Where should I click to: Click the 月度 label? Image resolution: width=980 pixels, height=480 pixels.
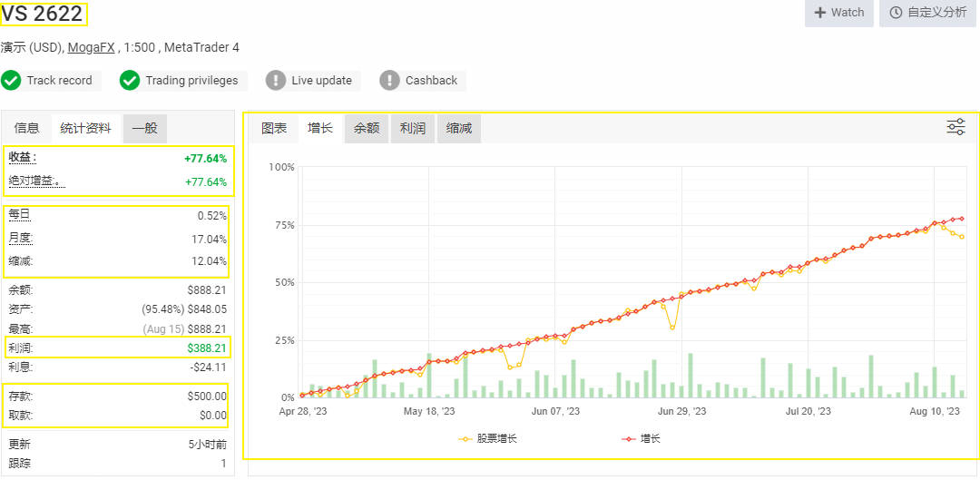(21, 239)
